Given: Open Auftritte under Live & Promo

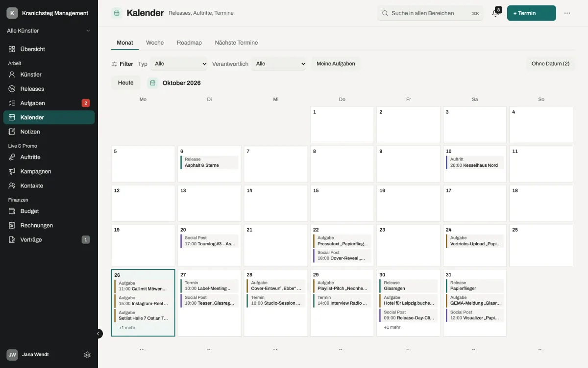Looking at the screenshot, I should pos(49,157).
